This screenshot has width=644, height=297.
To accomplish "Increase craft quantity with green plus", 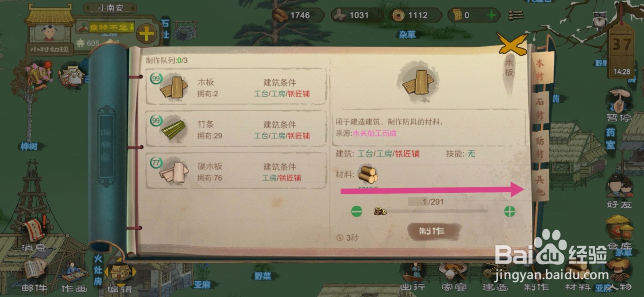I will (x=510, y=211).
